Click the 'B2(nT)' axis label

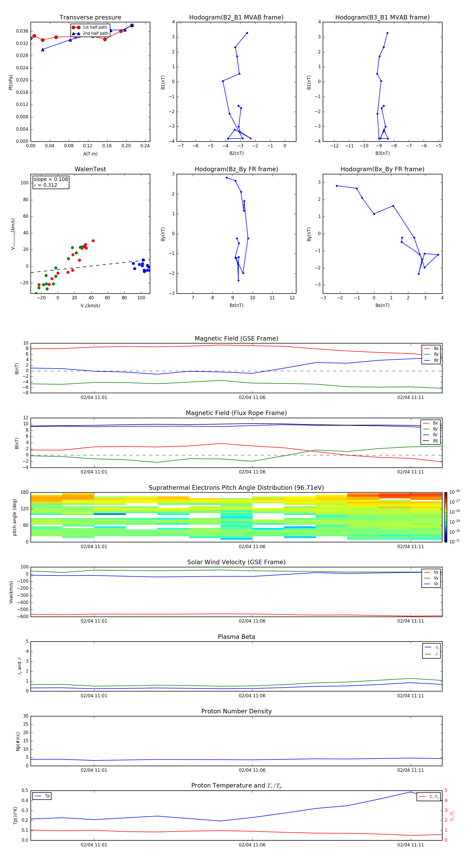point(236,153)
